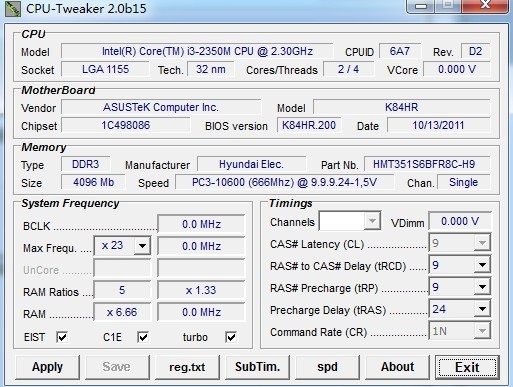Click the memory Part Nb. field
513x387 pixels.
(x=427, y=164)
